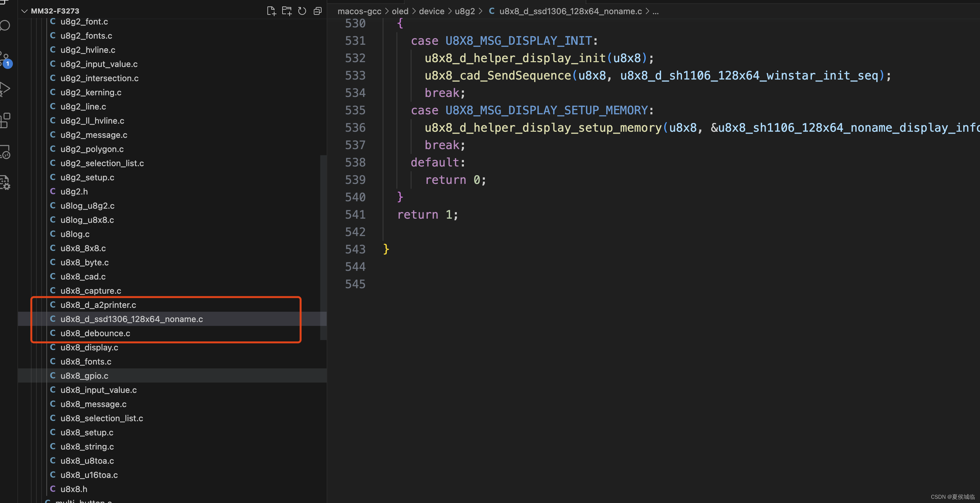980x503 pixels.
Task: Click the explorer vertical scrollbar
Action: coord(323,247)
